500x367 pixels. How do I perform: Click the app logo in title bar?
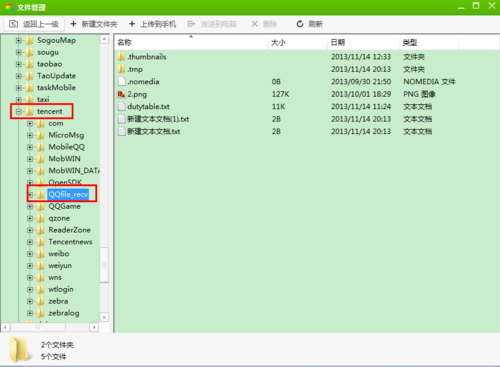(9, 7)
